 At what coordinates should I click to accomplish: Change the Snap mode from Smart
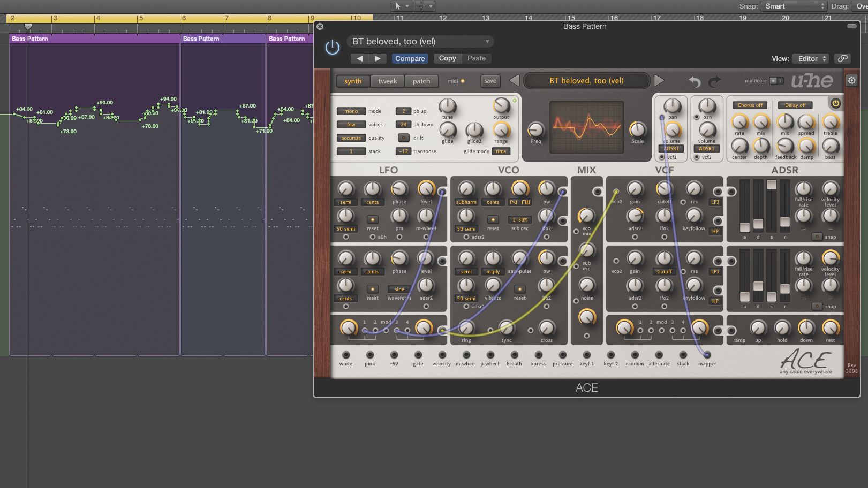(x=792, y=6)
